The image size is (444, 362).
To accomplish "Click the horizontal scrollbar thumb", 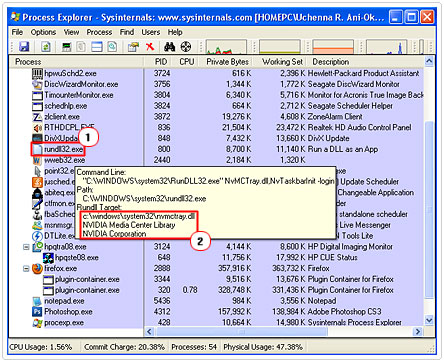I will click(242, 332).
